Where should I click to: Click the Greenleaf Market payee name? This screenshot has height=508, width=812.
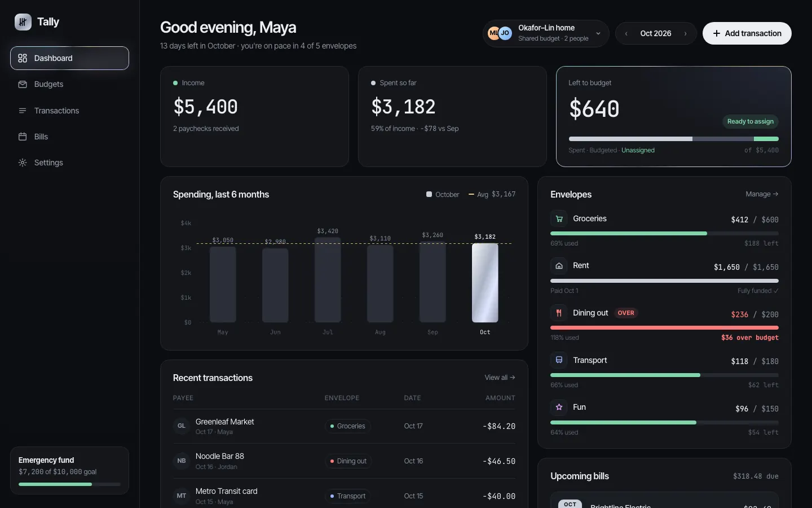(224, 422)
